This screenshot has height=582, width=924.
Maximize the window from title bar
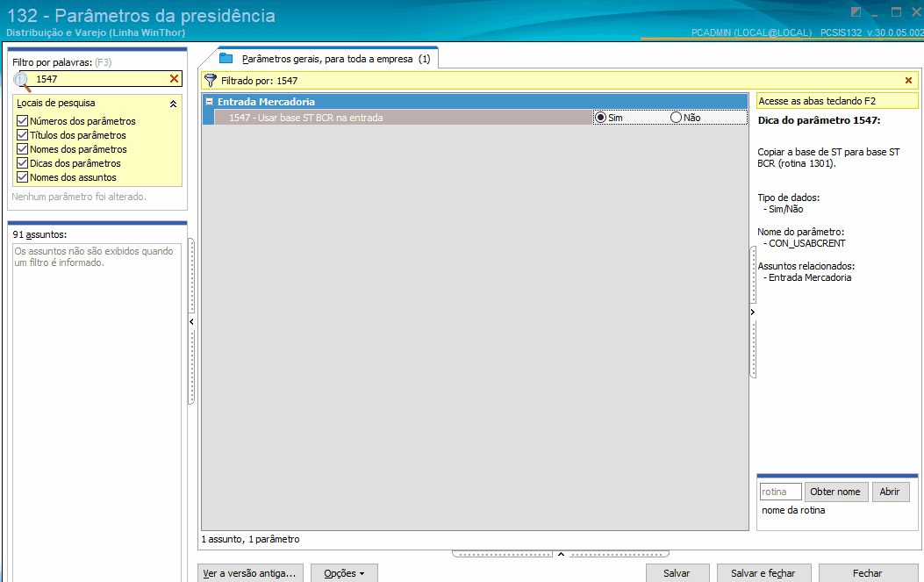896,11
